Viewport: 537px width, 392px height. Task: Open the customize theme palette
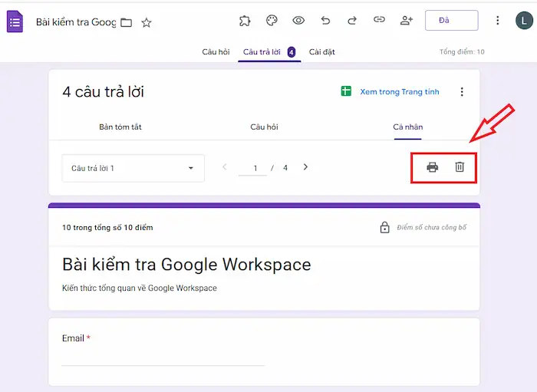(272, 21)
